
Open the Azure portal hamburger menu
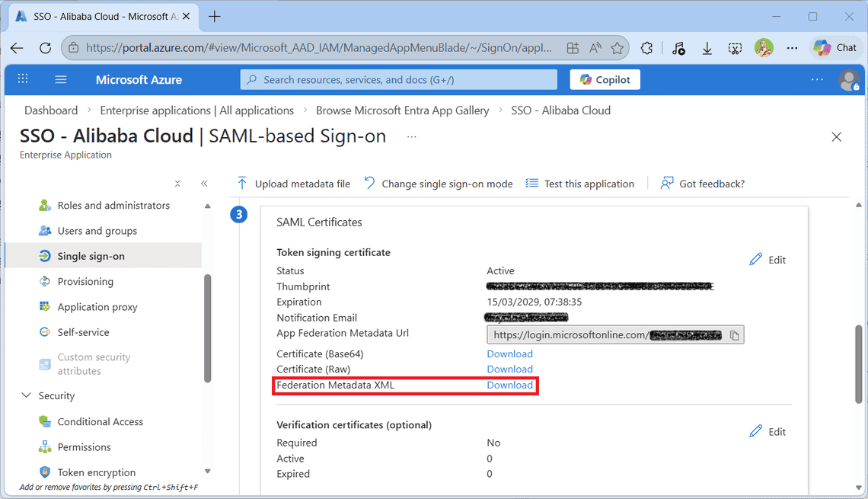tap(60, 79)
